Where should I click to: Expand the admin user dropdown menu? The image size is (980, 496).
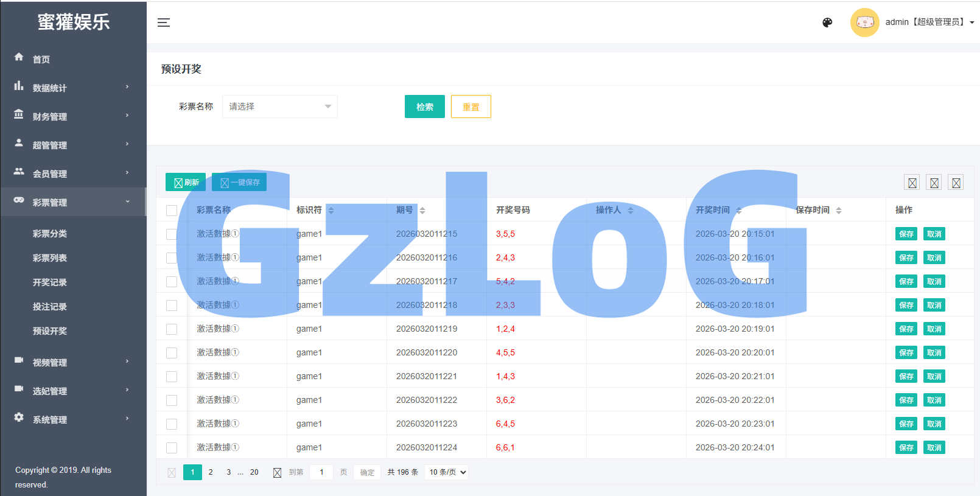tap(971, 23)
